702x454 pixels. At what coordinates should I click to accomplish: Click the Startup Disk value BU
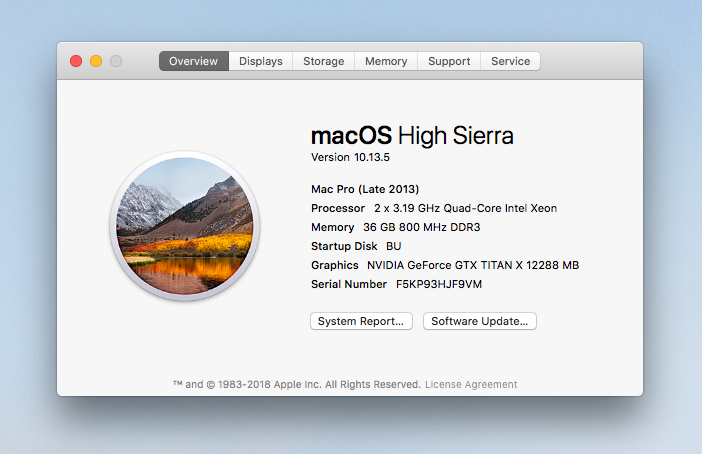tap(394, 246)
